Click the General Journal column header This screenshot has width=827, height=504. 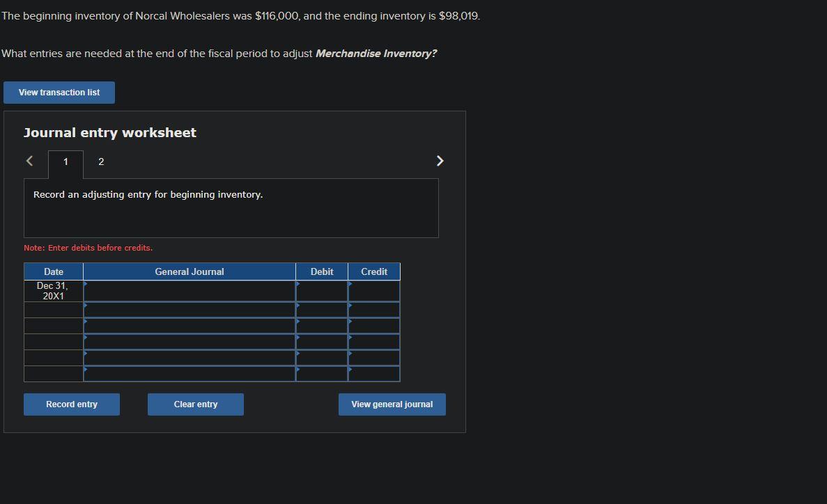coord(190,271)
